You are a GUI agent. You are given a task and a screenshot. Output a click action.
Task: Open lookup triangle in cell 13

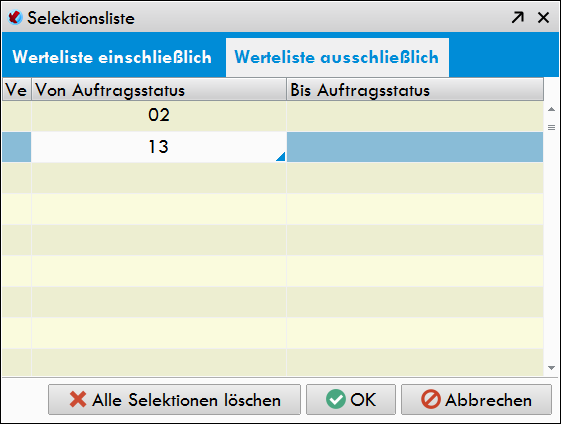click(x=281, y=157)
